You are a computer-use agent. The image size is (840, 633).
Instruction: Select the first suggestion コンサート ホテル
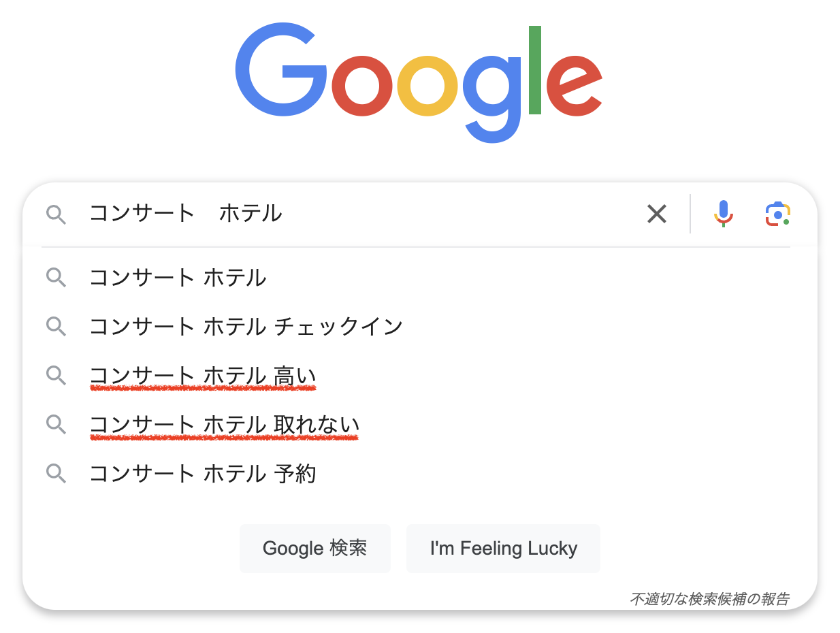178,278
